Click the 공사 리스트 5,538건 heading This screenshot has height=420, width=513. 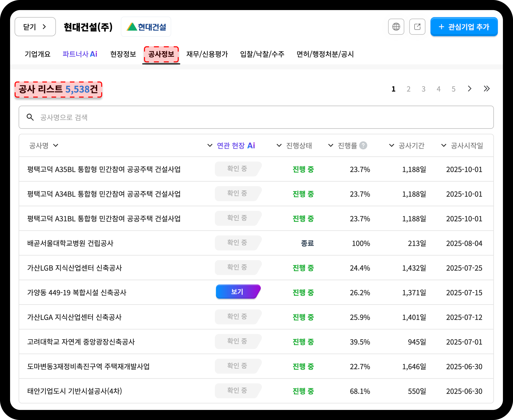coord(58,90)
